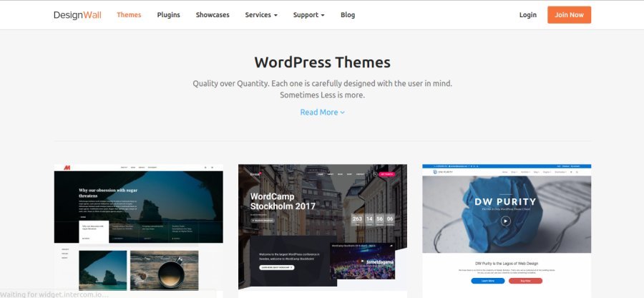Open the Plugins page
This screenshot has width=644, height=298.
168,15
